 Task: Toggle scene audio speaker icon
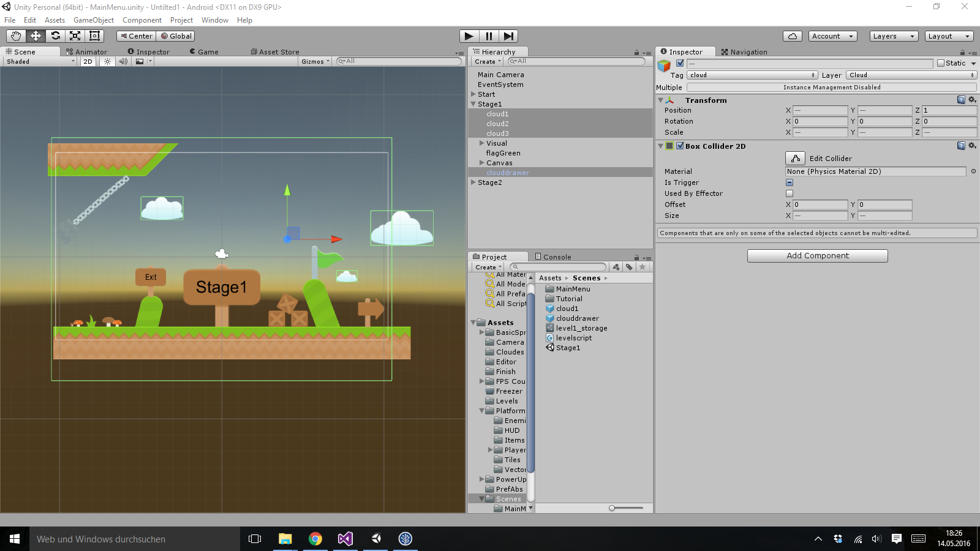click(123, 61)
